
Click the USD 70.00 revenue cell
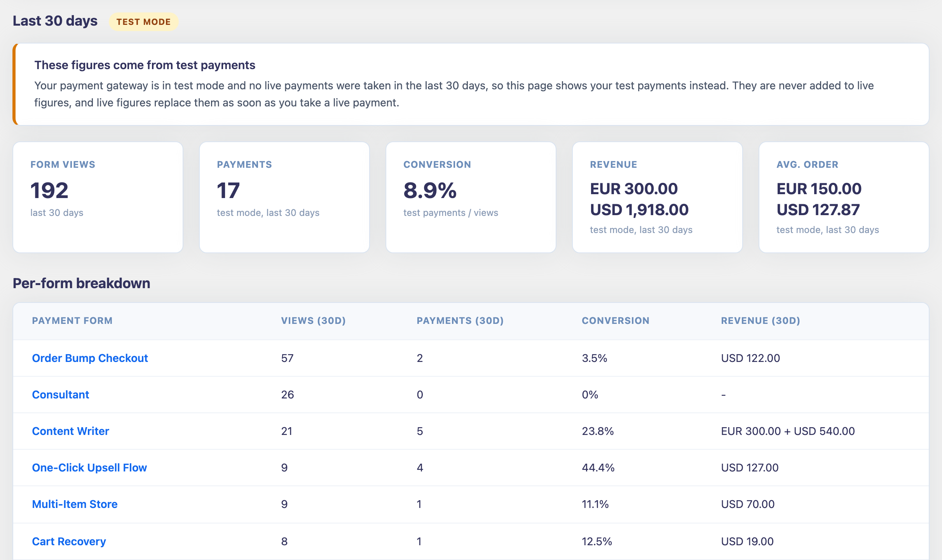coord(748,504)
